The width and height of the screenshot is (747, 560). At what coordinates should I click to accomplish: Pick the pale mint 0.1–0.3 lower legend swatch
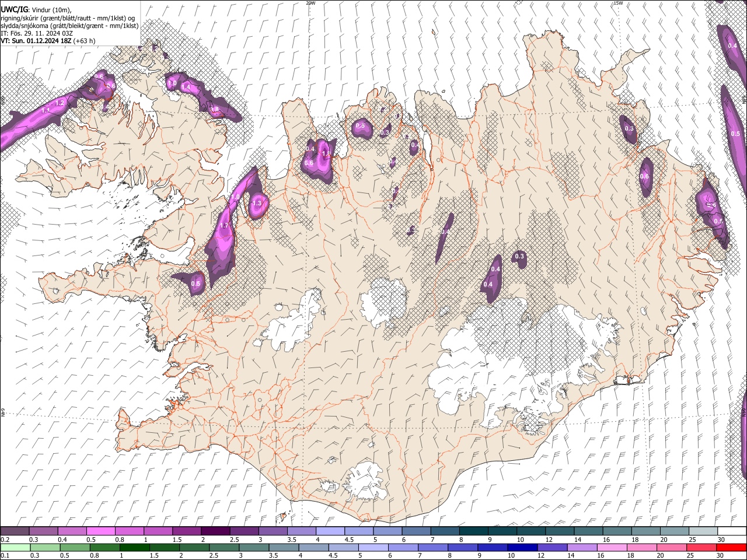click(x=15, y=547)
